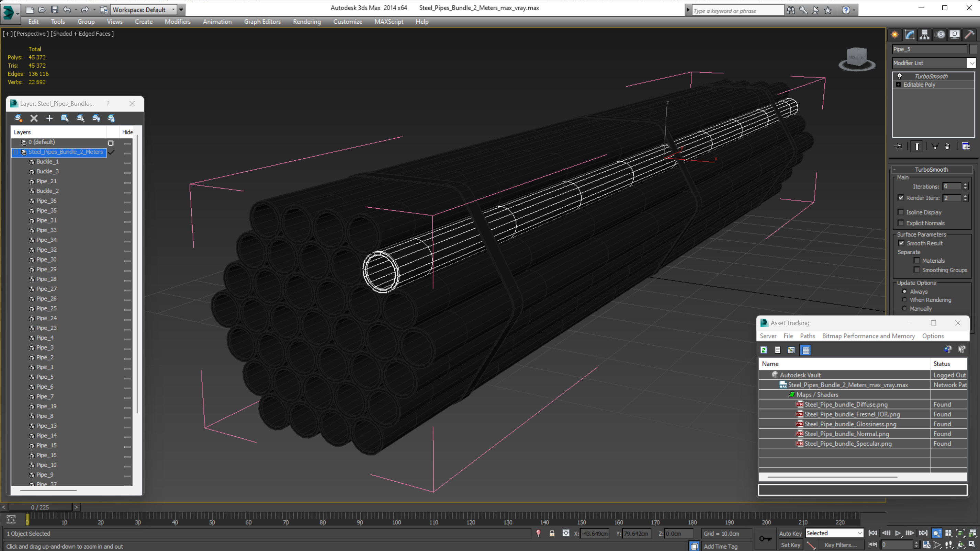Click the create new layer icon
The image size is (980, 551).
[x=18, y=118]
